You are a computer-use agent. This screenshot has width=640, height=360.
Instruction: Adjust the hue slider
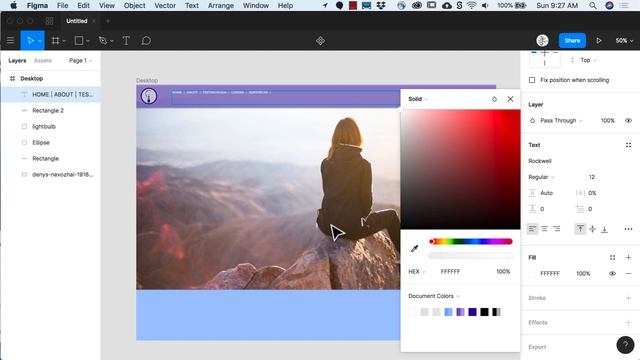471,242
